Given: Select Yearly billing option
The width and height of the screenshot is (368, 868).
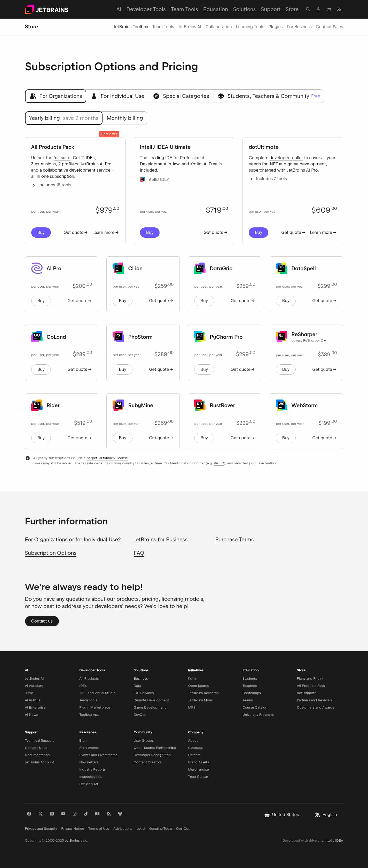Looking at the screenshot, I should point(64,118).
